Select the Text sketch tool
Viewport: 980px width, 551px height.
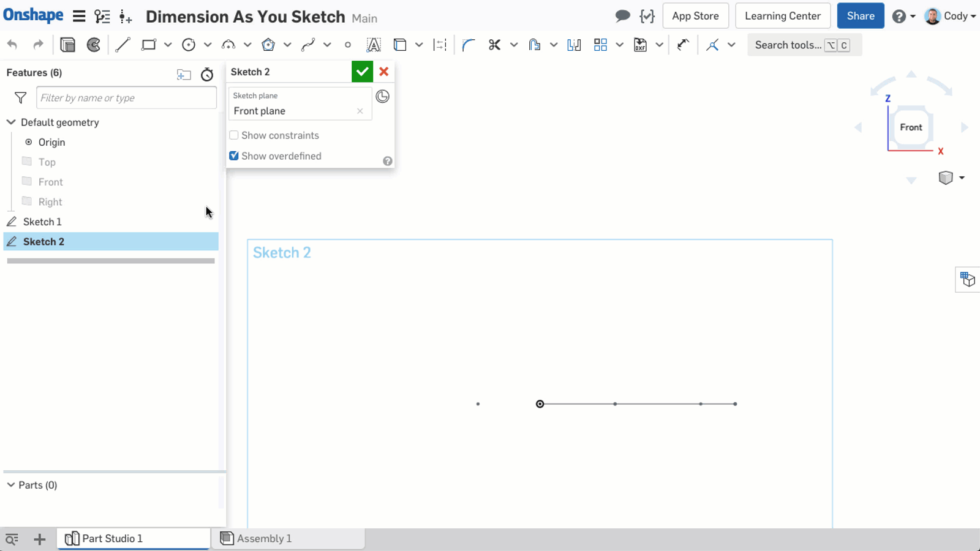click(x=373, y=45)
